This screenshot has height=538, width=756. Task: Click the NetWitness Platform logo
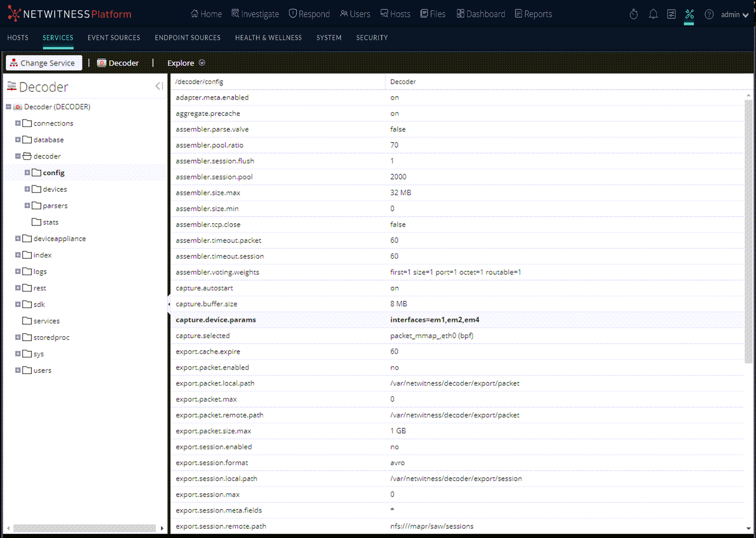[70, 14]
